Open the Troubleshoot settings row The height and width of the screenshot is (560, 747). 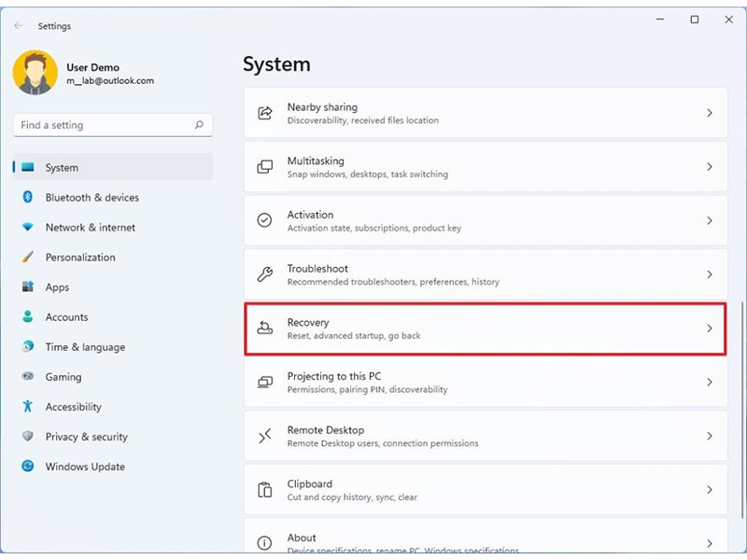point(485,274)
